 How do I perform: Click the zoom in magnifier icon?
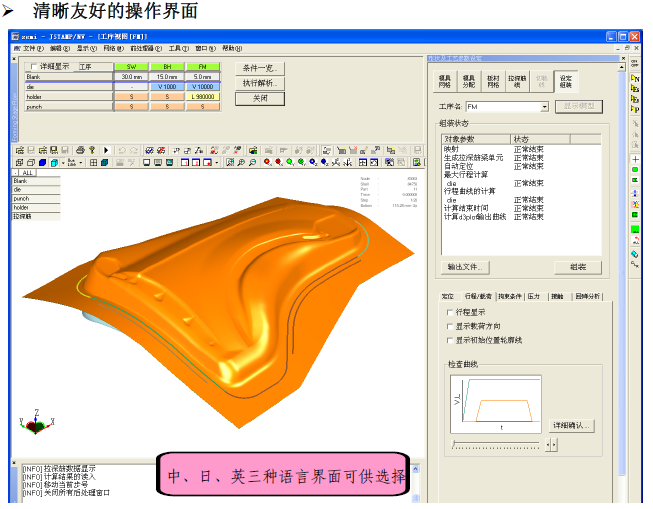[241, 162]
